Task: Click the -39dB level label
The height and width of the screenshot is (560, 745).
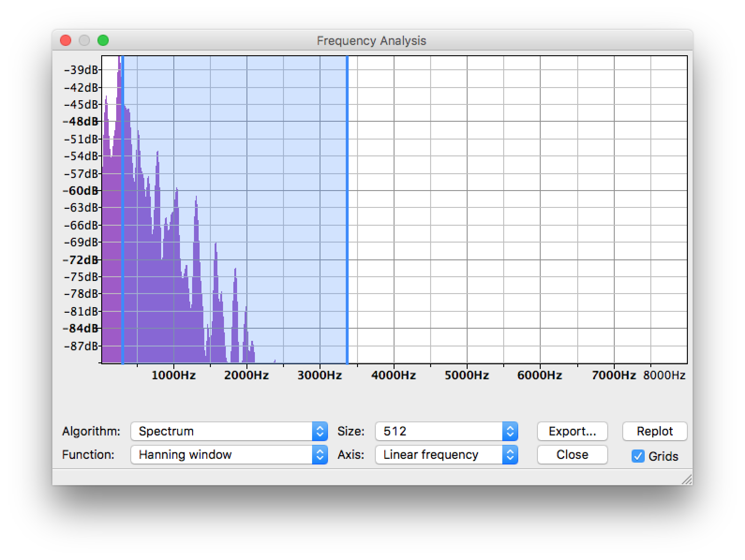Action: 81,70
